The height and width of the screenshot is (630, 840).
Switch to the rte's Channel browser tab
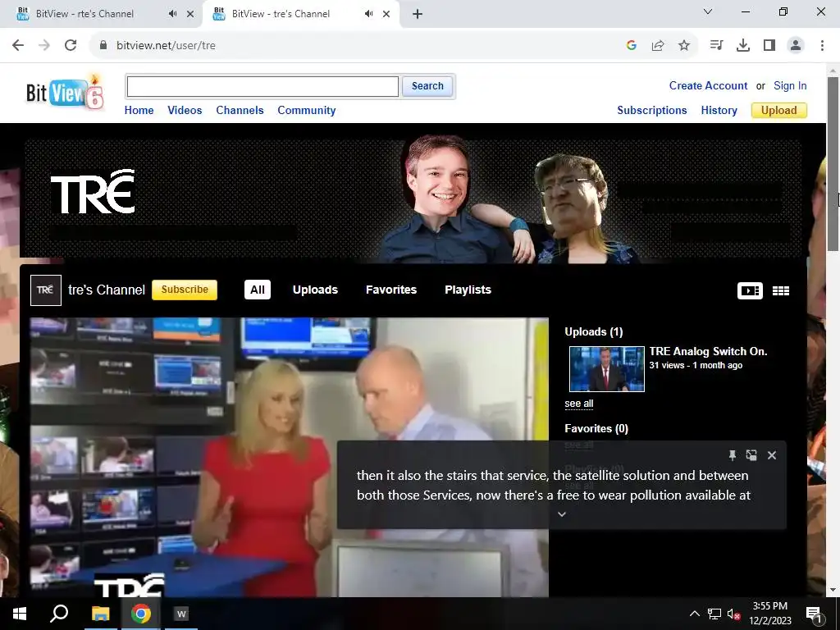point(84,14)
